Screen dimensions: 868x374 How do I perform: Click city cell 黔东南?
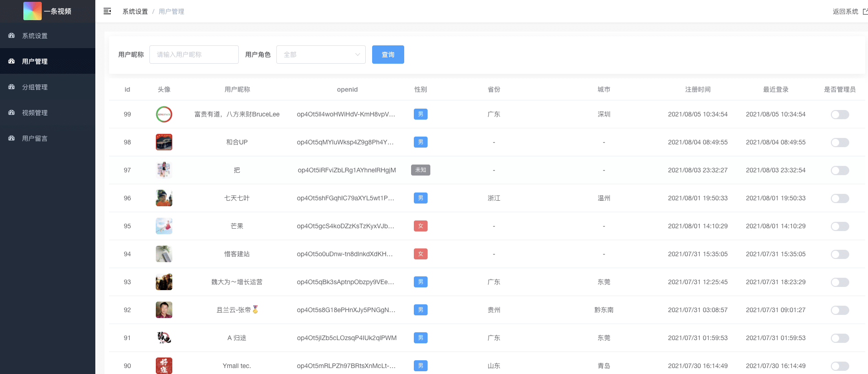[604, 310]
